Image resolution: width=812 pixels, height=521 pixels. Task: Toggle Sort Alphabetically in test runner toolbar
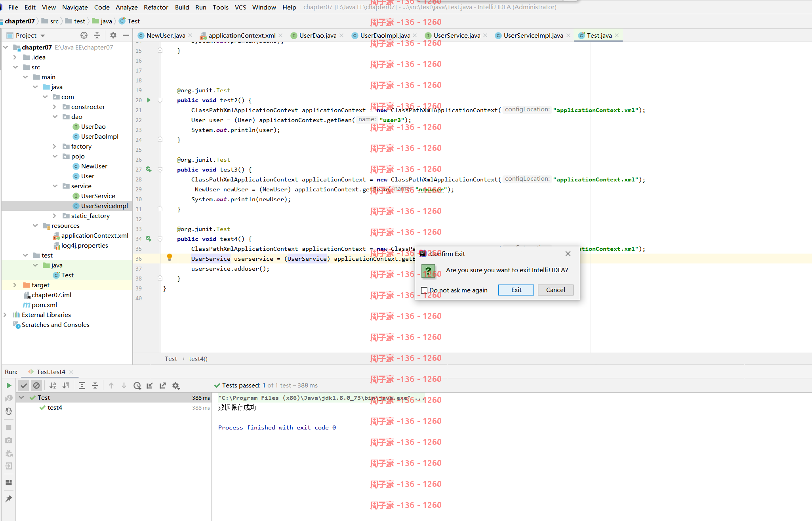[53, 386]
